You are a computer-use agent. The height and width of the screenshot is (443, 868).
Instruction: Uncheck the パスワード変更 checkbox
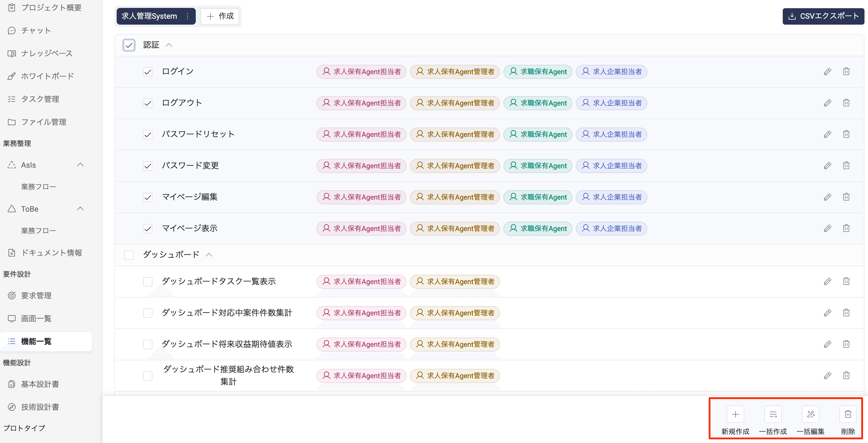[148, 166]
